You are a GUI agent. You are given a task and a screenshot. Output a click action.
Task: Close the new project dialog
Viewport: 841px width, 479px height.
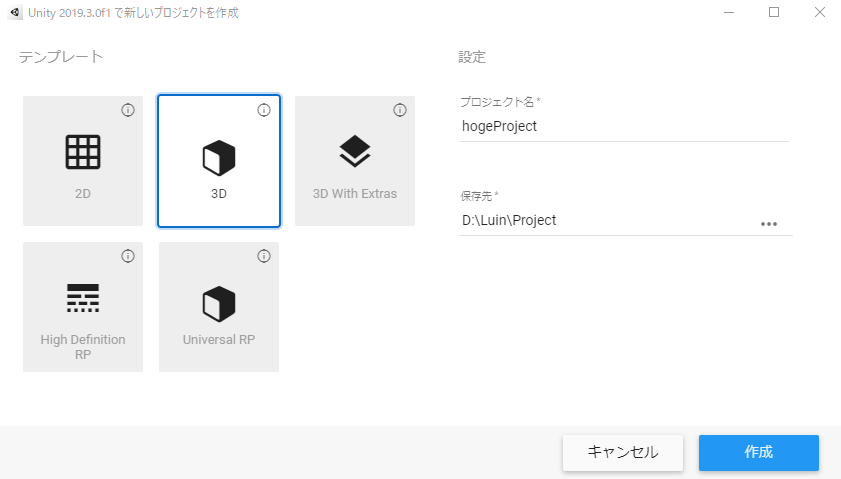[820, 12]
